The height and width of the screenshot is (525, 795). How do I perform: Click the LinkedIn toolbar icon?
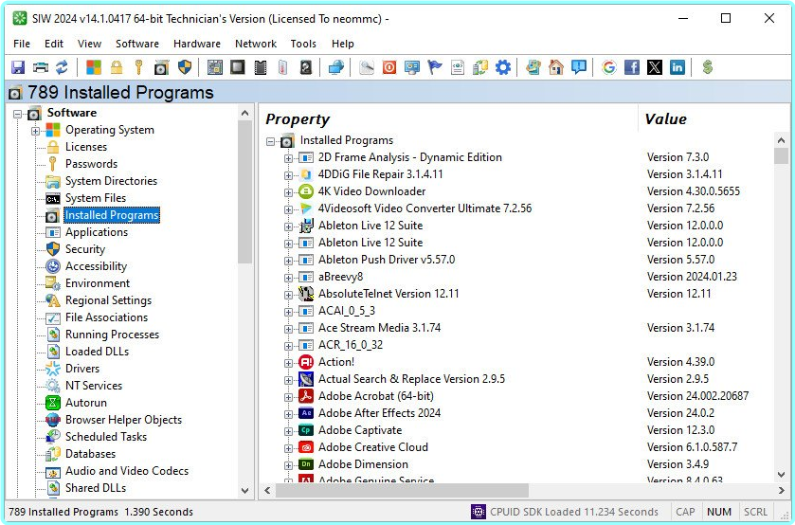[678, 67]
